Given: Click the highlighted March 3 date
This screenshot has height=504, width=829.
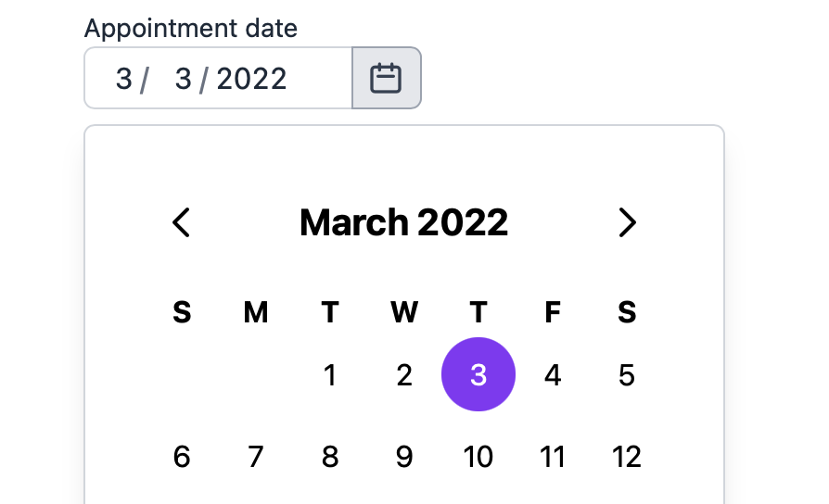Looking at the screenshot, I should 478,375.
